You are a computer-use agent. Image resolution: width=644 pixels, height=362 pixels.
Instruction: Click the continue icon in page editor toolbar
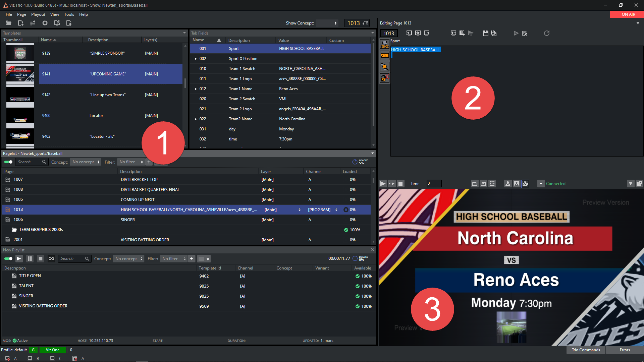click(418, 33)
